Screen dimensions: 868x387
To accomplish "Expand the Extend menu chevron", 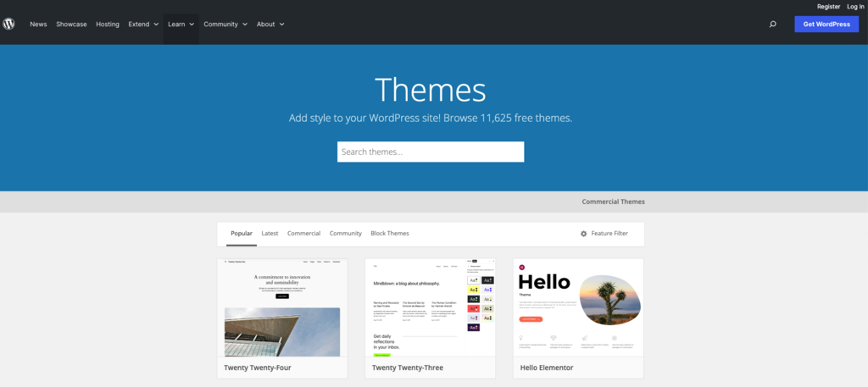I will coord(156,25).
